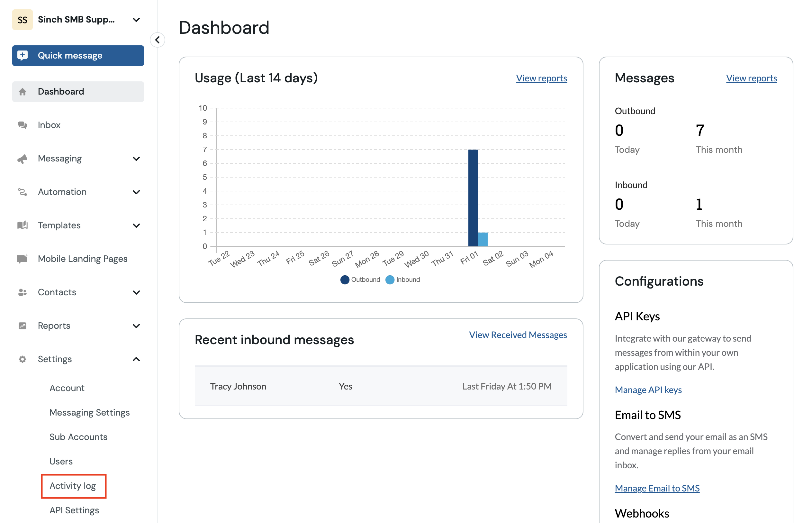Start a Quick message

[78, 55]
